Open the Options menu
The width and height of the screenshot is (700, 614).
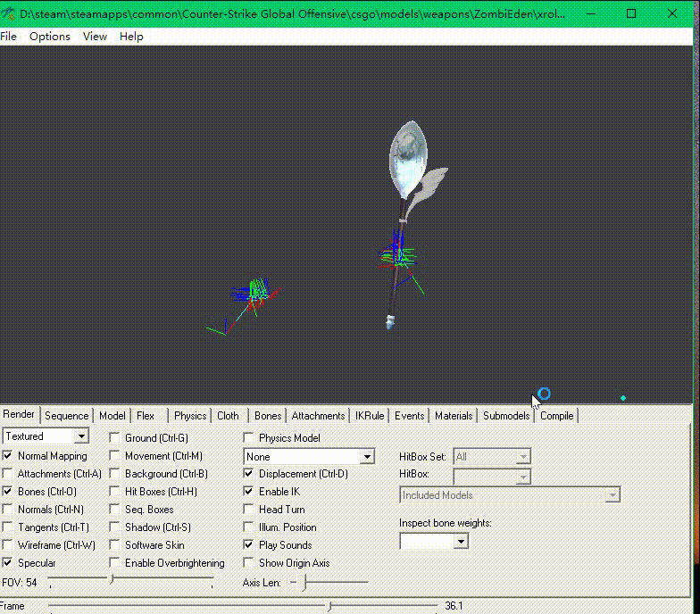coord(50,37)
